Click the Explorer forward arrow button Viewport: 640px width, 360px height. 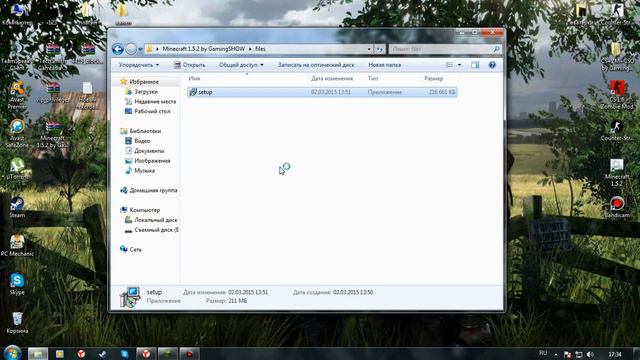131,49
